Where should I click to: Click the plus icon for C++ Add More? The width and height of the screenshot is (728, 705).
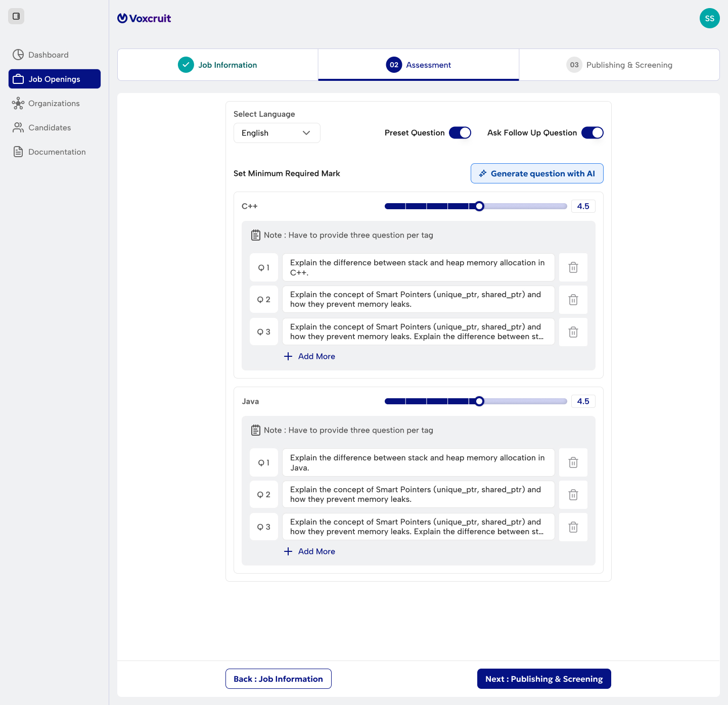click(288, 356)
